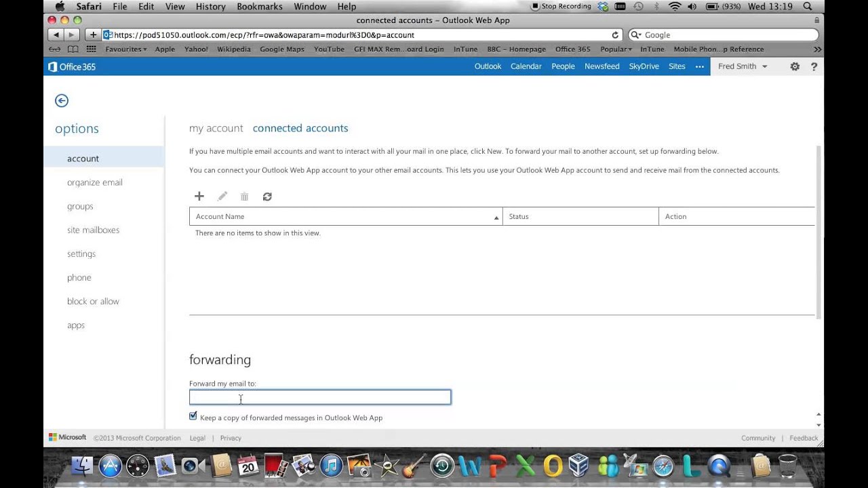
Task: Open Finder from the Dock
Action: click(82, 466)
